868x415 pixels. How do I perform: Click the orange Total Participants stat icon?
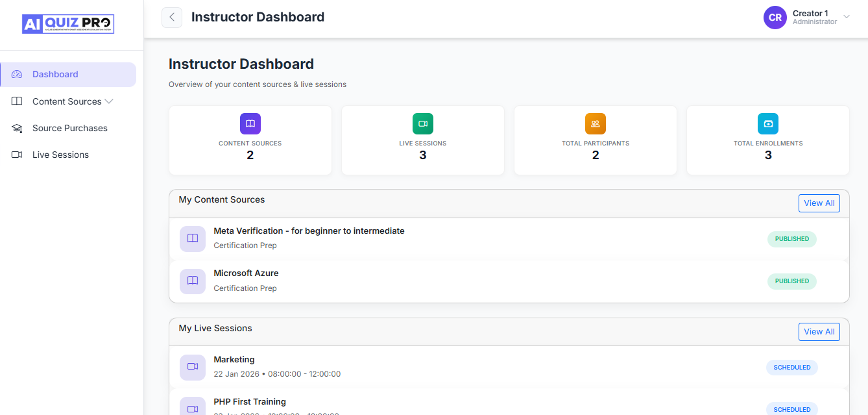coord(596,123)
